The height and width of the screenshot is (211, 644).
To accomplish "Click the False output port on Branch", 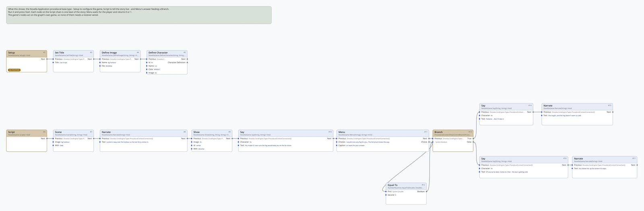I will pos(473,142).
